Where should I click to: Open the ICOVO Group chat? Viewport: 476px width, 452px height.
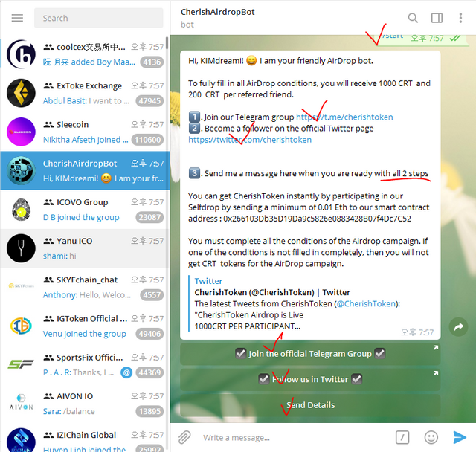coord(85,210)
